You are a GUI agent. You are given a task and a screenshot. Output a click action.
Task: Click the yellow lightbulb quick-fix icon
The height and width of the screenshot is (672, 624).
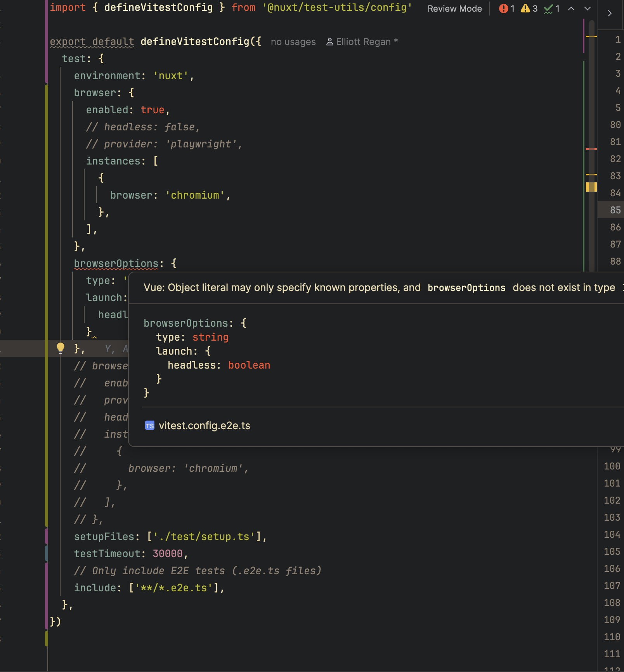61,348
